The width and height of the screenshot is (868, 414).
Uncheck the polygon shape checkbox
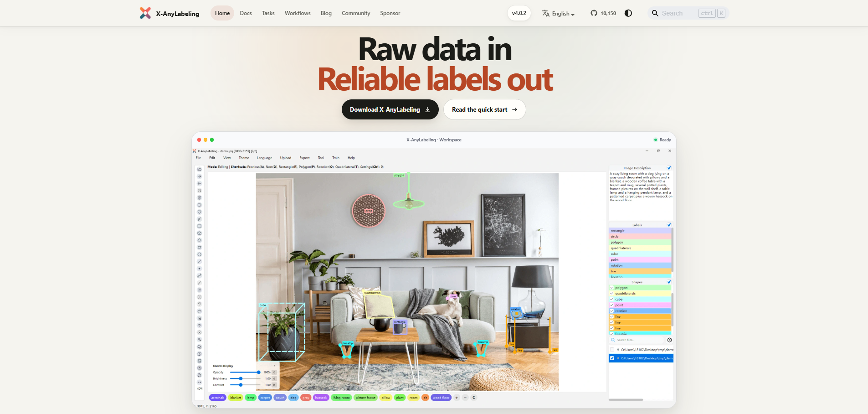pos(611,288)
